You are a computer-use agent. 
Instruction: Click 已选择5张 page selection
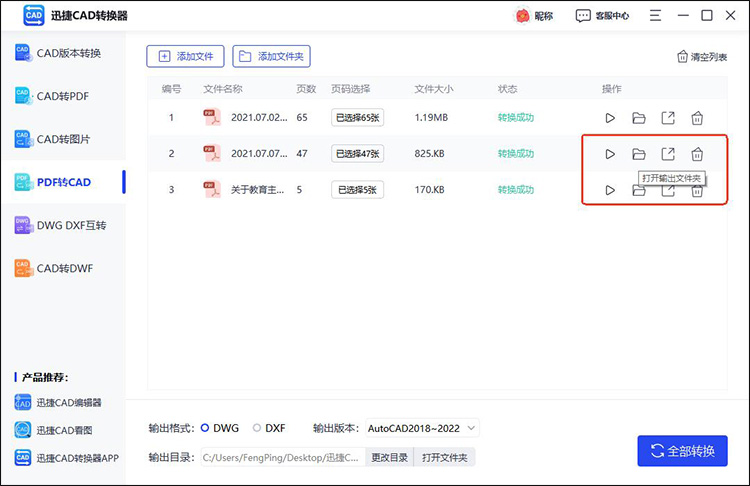click(357, 190)
